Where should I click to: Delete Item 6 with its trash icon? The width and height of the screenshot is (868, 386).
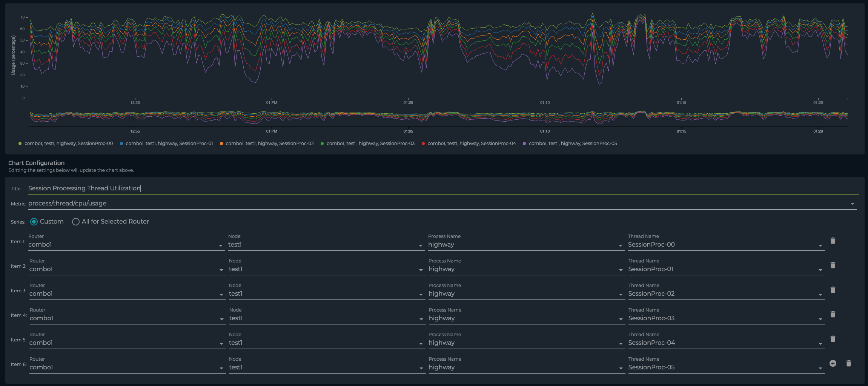coord(848,363)
